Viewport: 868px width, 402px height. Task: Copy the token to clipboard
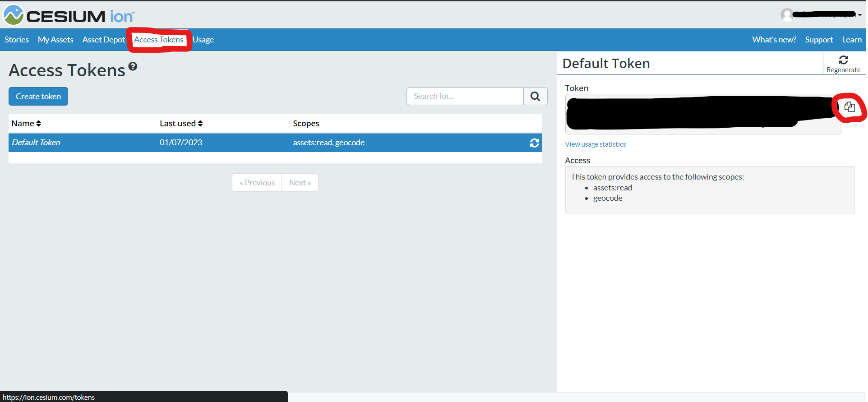pyautogui.click(x=850, y=107)
